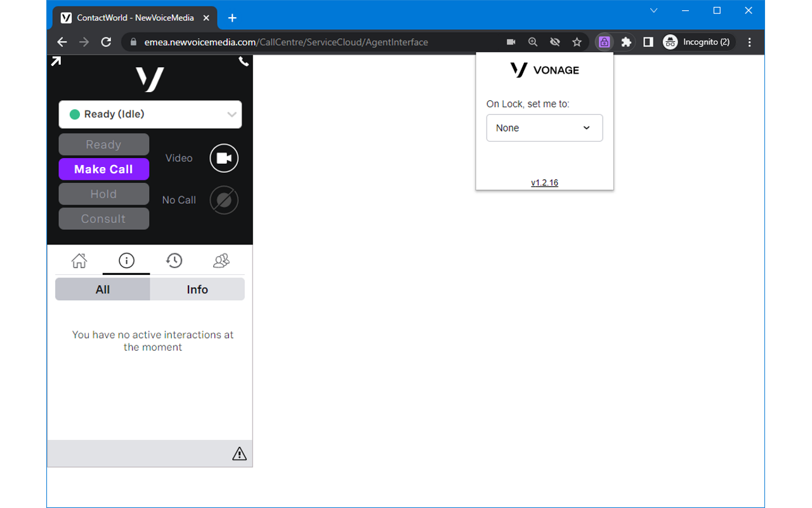Click the Video label text
Screen dimensions: 812x508
179,158
